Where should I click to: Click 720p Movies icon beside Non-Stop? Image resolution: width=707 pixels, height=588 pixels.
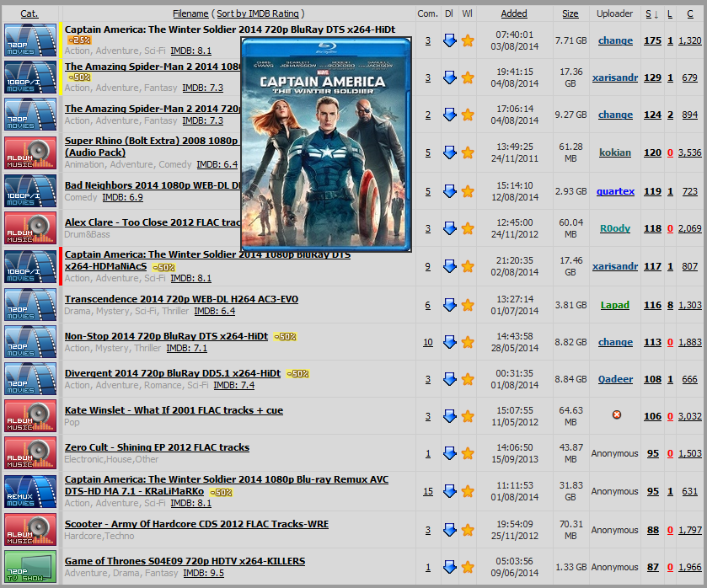point(30,342)
